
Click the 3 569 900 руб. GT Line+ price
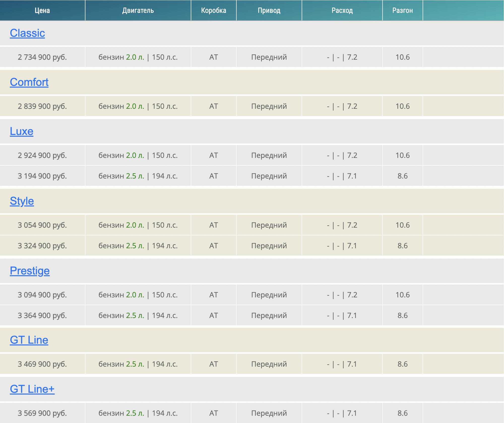click(42, 413)
